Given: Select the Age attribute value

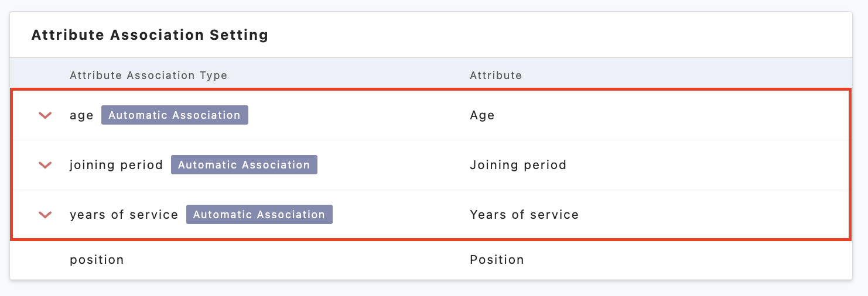Looking at the screenshot, I should pyautogui.click(x=482, y=115).
